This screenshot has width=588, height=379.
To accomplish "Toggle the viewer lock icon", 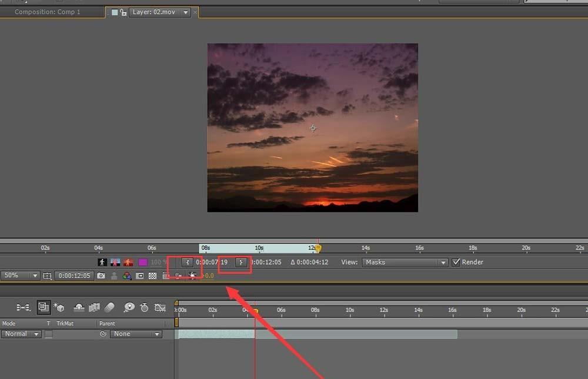I will [123, 12].
